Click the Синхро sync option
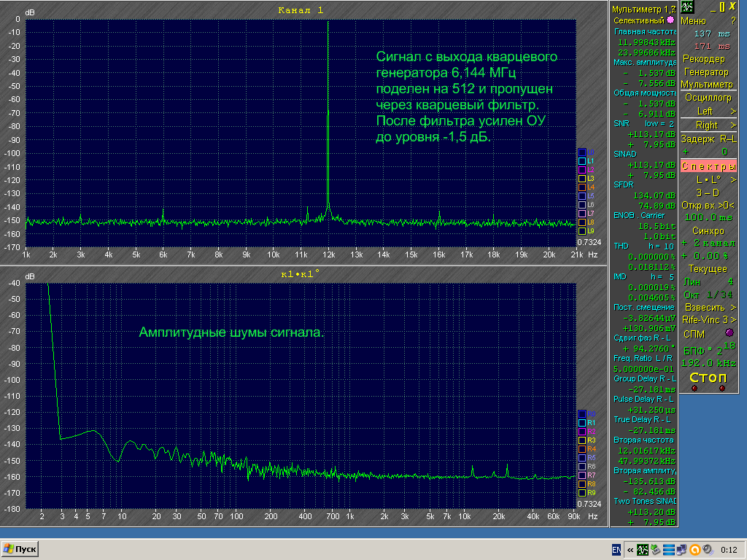 (708, 231)
